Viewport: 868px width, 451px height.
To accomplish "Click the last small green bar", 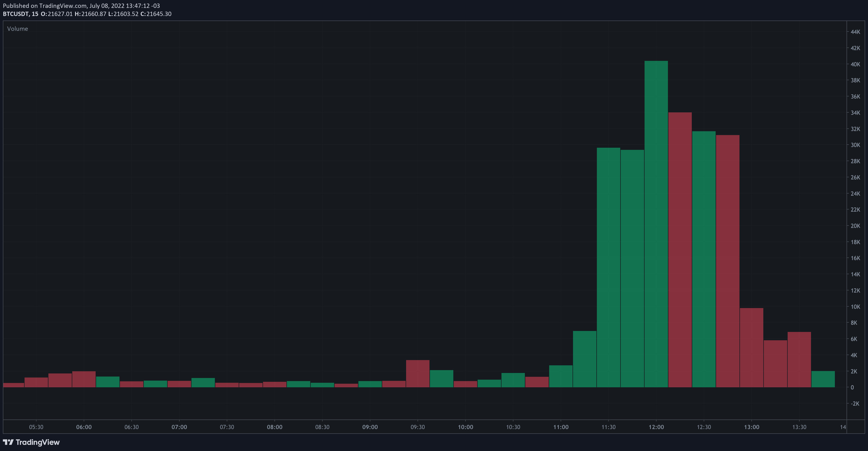I will click(823, 380).
